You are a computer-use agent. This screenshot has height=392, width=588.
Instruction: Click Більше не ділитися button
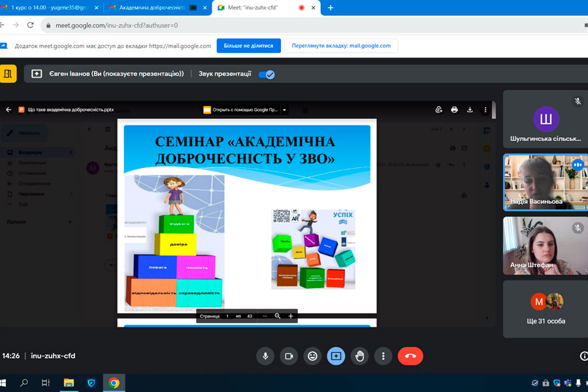[249, 46]
